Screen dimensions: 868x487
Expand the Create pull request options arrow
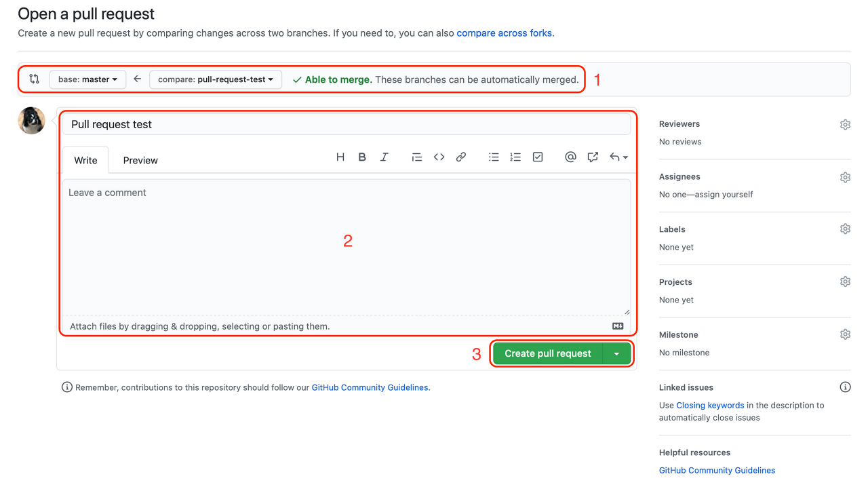(616, 353)
